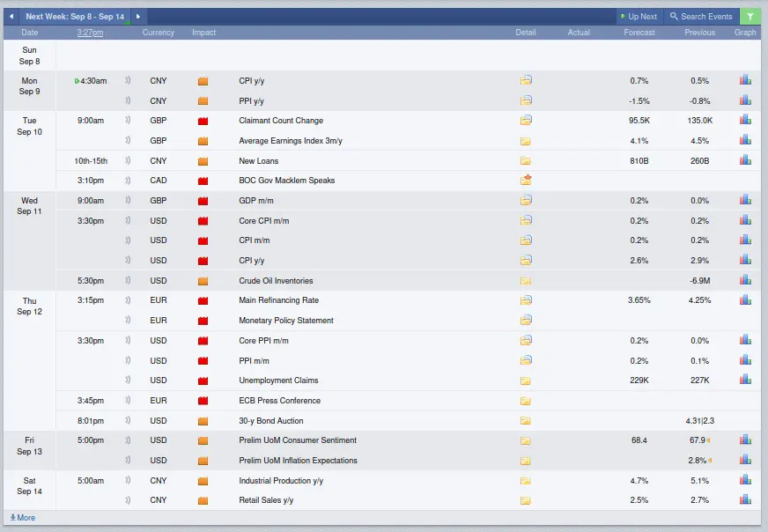Open detail folder for Retail Sales y/y

526,500
